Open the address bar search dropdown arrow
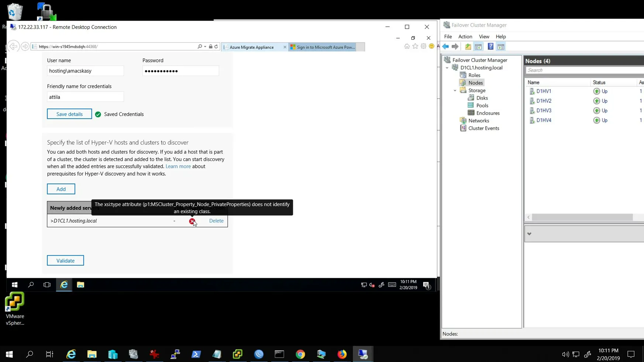 click(205, 46)
